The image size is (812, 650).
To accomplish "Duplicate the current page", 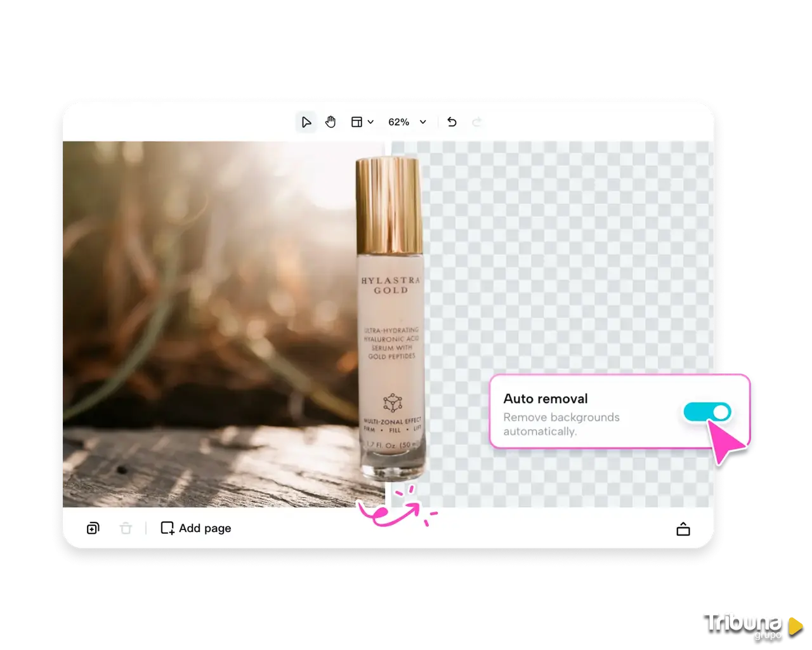I will (93, 528).
